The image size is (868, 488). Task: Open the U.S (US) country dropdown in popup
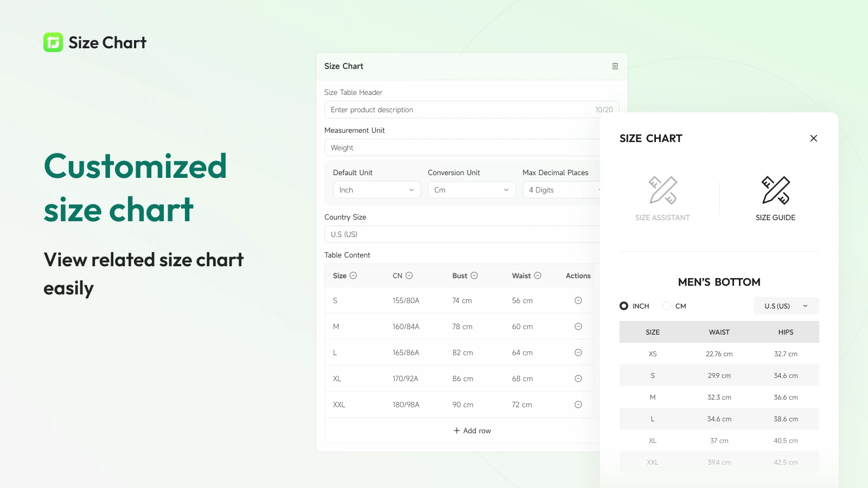(x=787, y=306)
